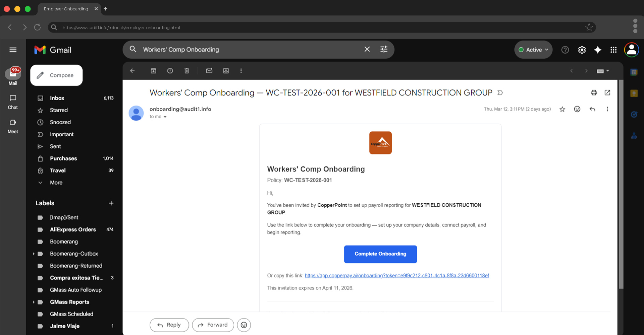Mark the email as unread
Screen dimensions: 644x335
click(x=209, y=71)
